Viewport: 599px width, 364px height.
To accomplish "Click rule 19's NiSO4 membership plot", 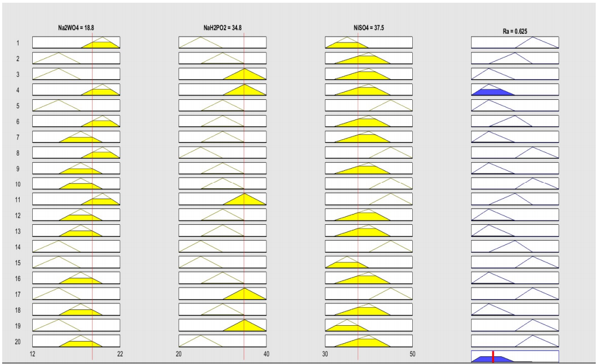I will [x=369, y=325].
